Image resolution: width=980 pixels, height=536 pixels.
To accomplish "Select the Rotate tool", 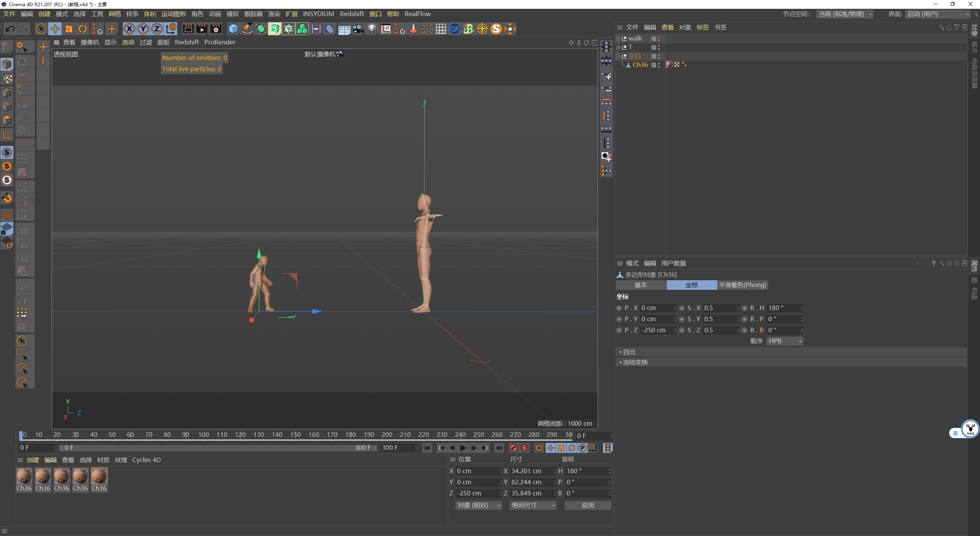I will coord(83,29).
